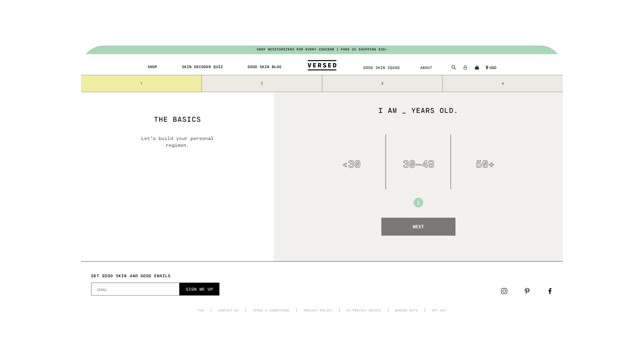Jump to quiz step 4 tab
This screenshot has height=362, width=644.
[x=502, y=83]
